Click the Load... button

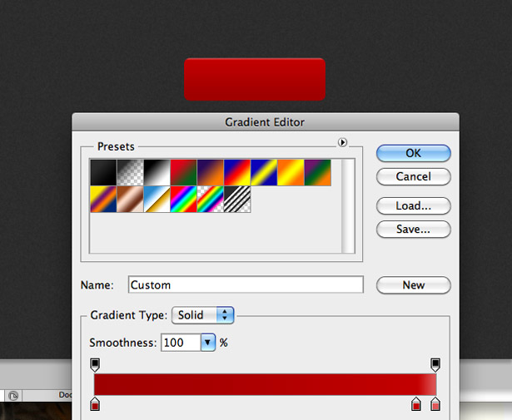click(414, 205)
